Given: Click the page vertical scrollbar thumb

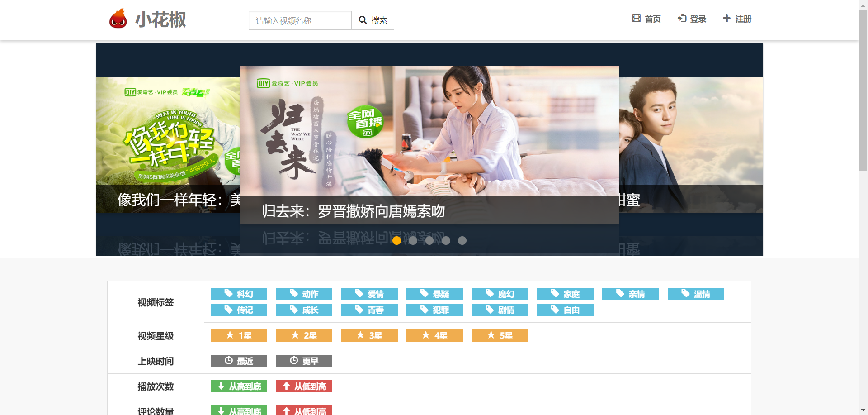Looking at the screenshot, I should pyautogui.click(x=863, y=90).
